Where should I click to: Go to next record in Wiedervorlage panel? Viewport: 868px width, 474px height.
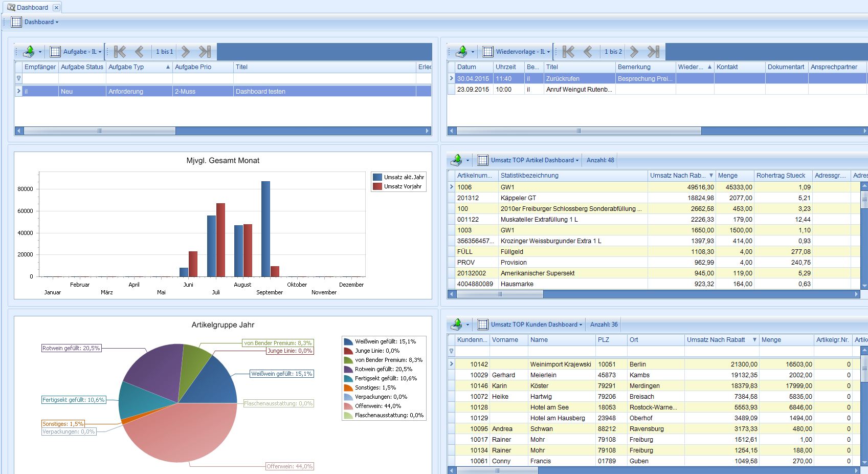coord(634,52)
